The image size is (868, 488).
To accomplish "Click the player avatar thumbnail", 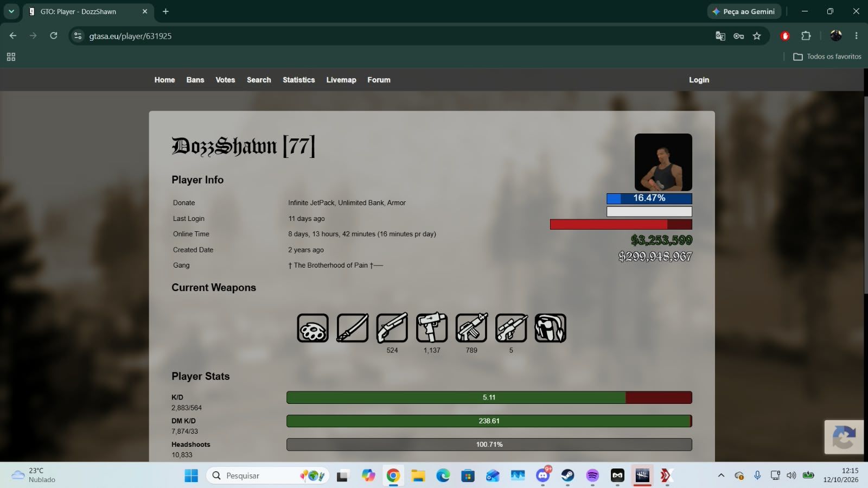I will [663, 162].
